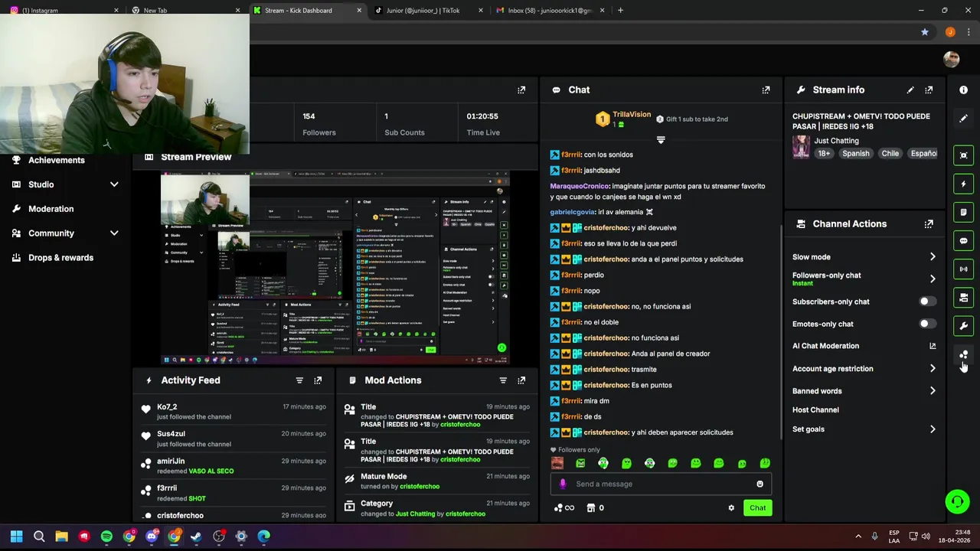Click the Spanish language tag
This screenshot has width=980, height=551.
(856, 153)
